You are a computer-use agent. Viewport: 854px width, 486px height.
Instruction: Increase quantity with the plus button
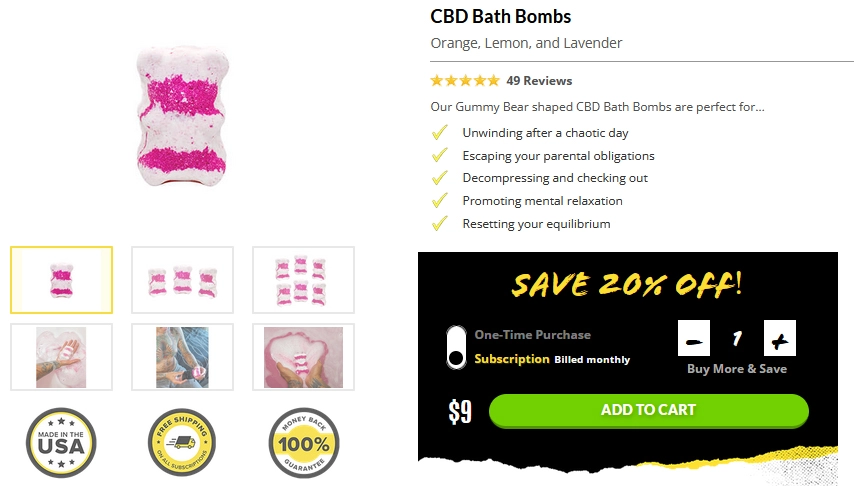coord(779,338)
